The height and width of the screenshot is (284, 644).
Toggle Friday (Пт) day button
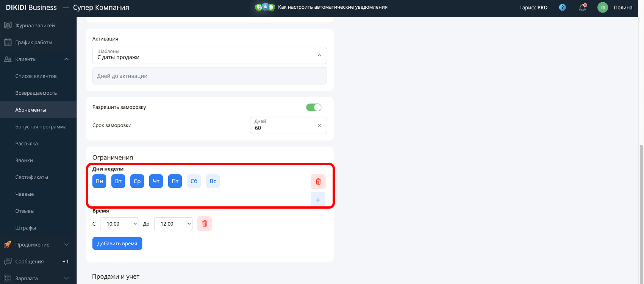[x=175, y=181]
